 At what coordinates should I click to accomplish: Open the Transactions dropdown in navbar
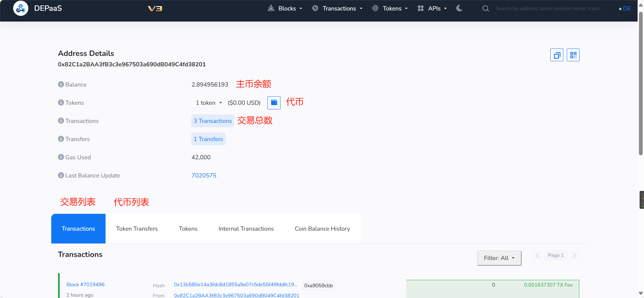click(x=338, y=8)
